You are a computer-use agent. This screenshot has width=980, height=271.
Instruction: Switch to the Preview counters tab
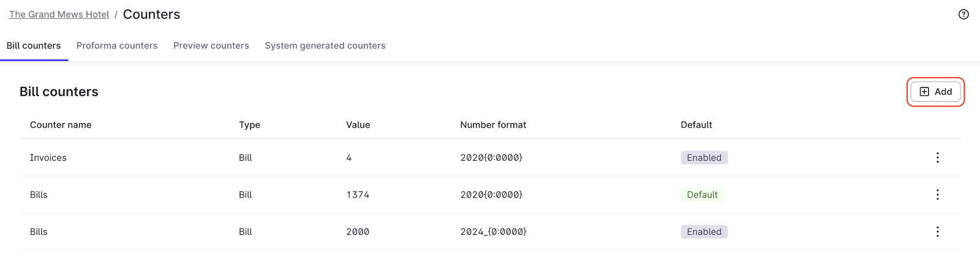[211, 46]
